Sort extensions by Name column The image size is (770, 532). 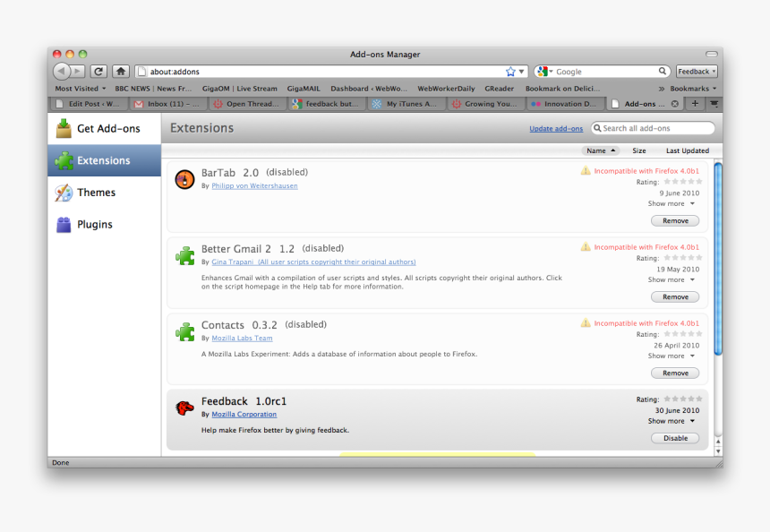[600, 150]
